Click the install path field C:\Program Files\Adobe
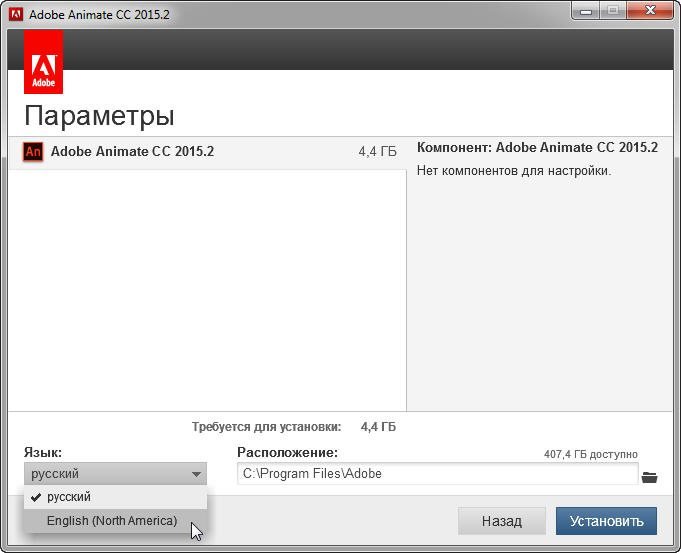 [437, 474]
